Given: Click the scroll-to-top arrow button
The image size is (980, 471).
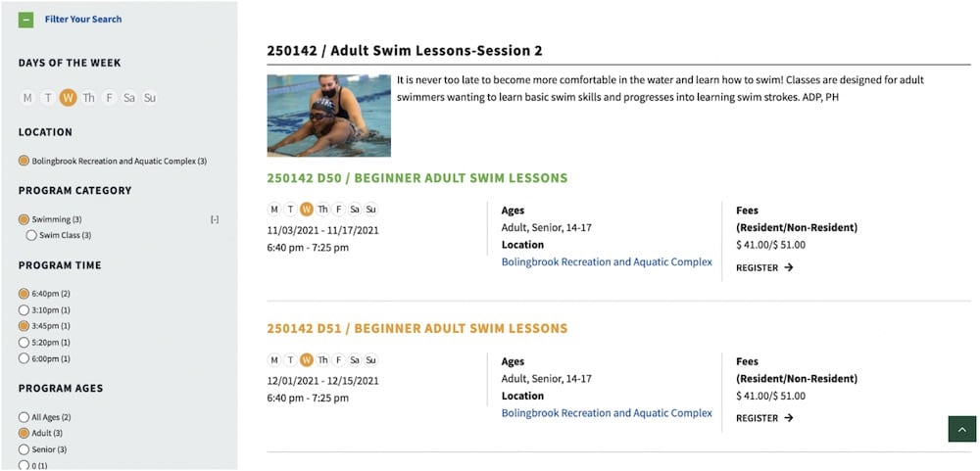Looking at the screenshot, I should [x=961, y=429].
